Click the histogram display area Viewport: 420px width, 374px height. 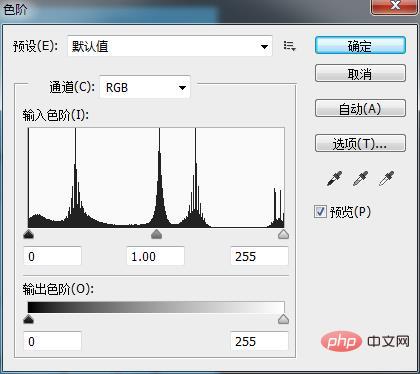click(156, 178)
